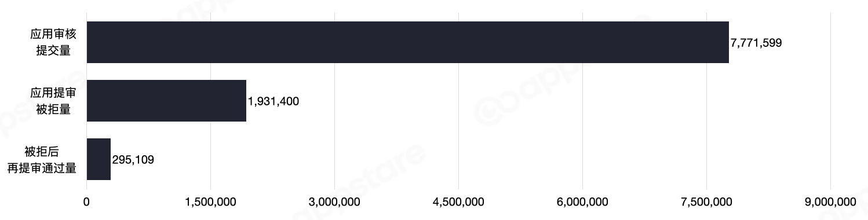Click the 被拒后再提审通过量 bar
The image size is (868, 220).
click(99, 159)
